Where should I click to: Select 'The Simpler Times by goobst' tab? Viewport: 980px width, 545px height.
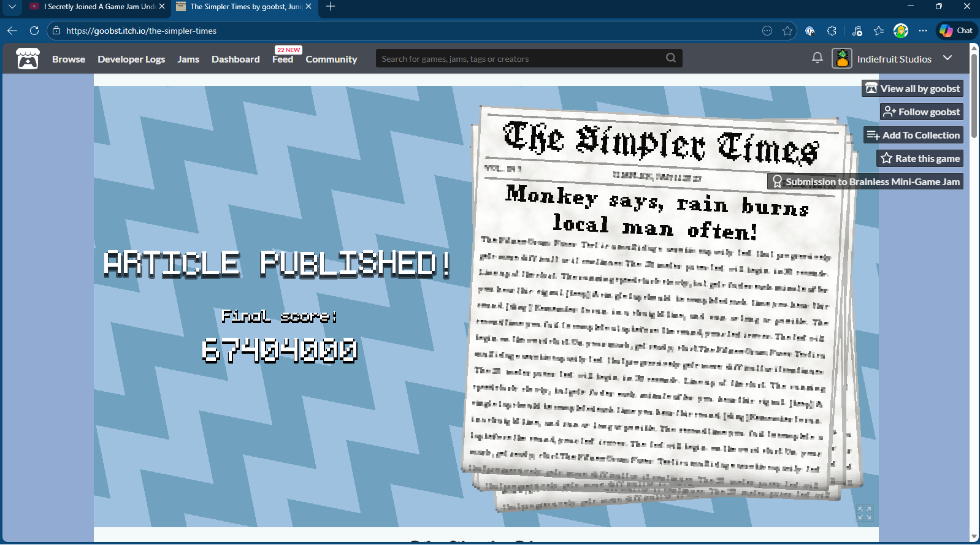click(244, 6)
